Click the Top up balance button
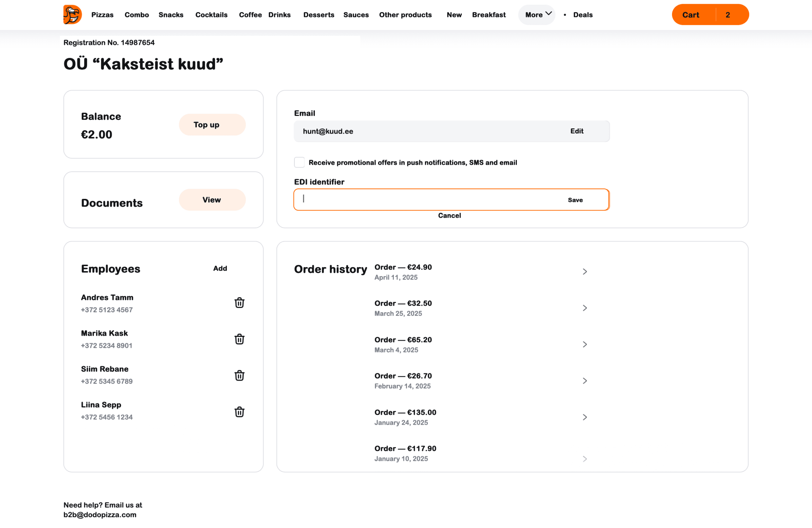812x528 pixels. coord(212,125)
